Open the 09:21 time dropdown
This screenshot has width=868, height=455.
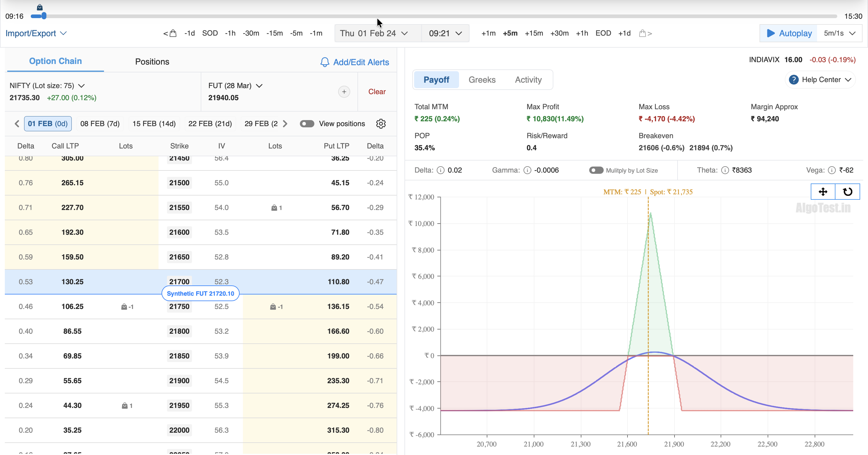coord(445,33)
